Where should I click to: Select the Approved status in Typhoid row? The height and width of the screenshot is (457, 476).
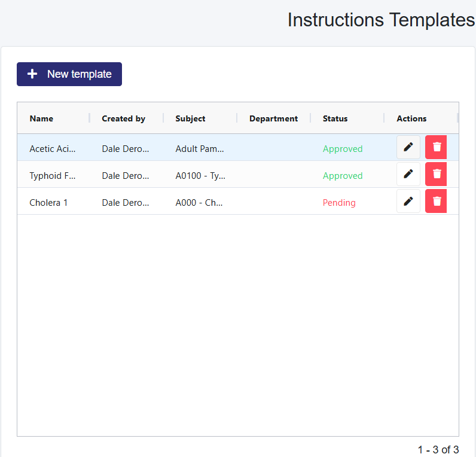click(343, 176)
